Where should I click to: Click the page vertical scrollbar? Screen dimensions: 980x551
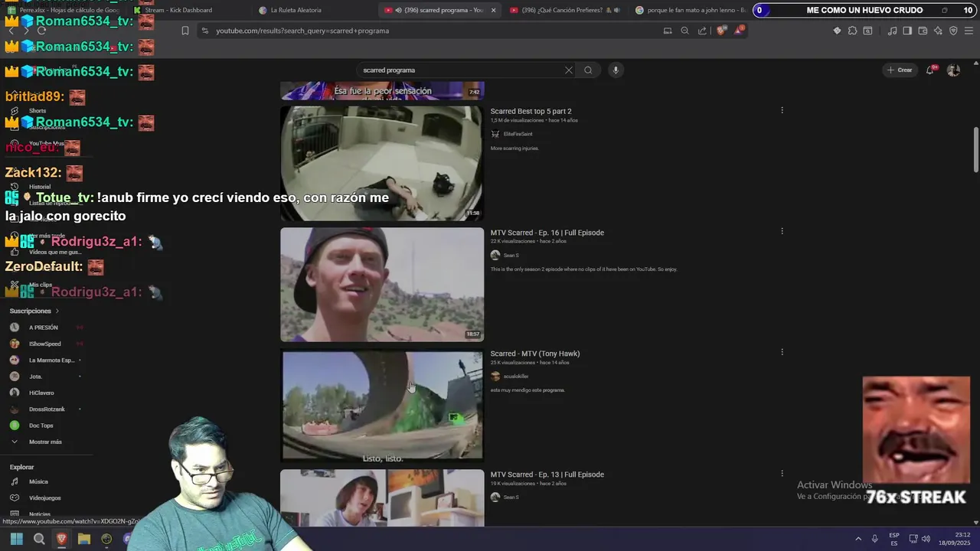tap(975, 149)
